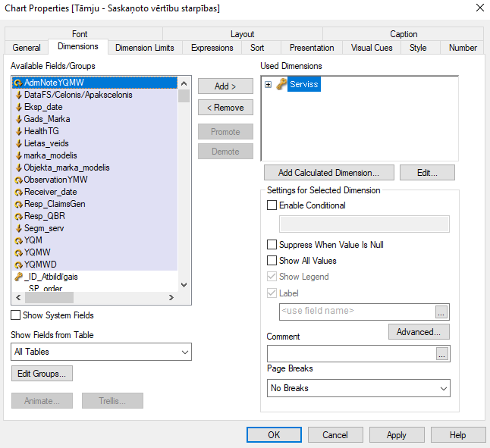
Task: Click the cyclic icon beside Resp_QBR
Action: [18, 216]
